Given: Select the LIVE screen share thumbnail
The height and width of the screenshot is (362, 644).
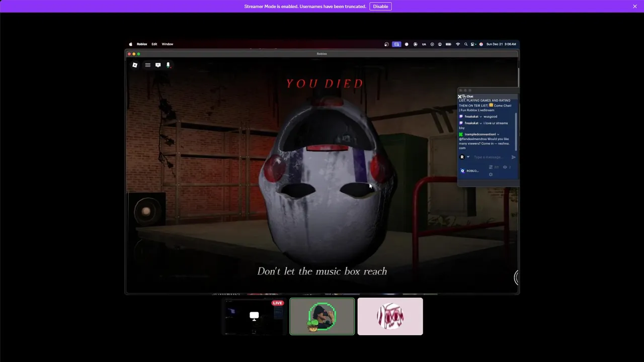Looking at the screenshot, I should click(254, 316).
